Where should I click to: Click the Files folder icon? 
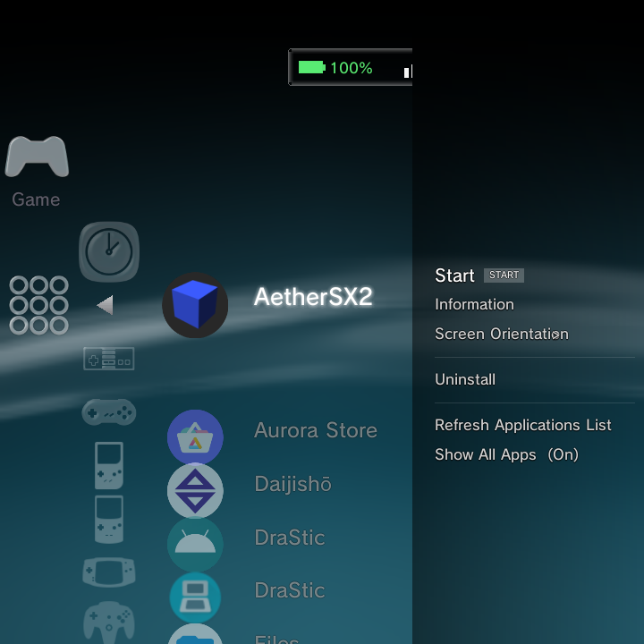click(x=195, y=634)
